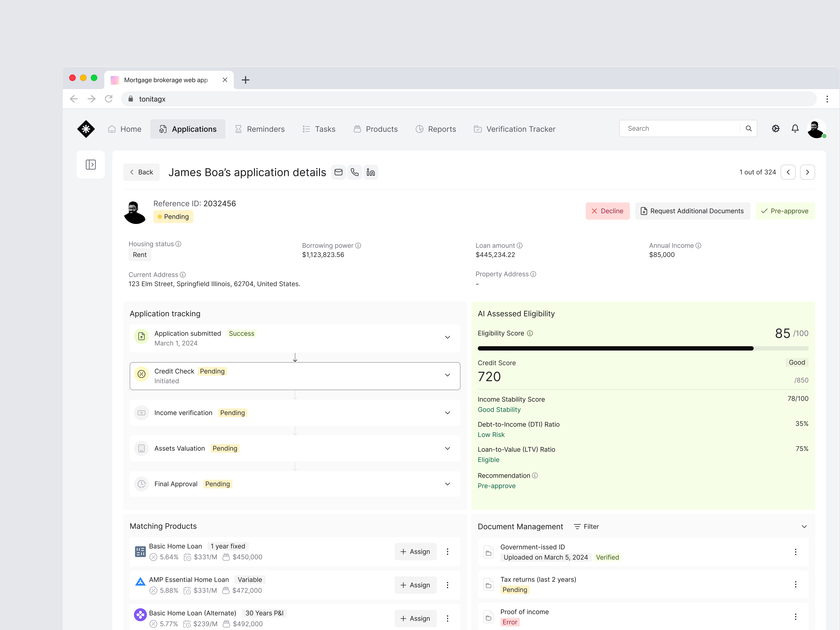
Task: Collapse the Document Management panel chevron
Action: [x=804, y=526]
